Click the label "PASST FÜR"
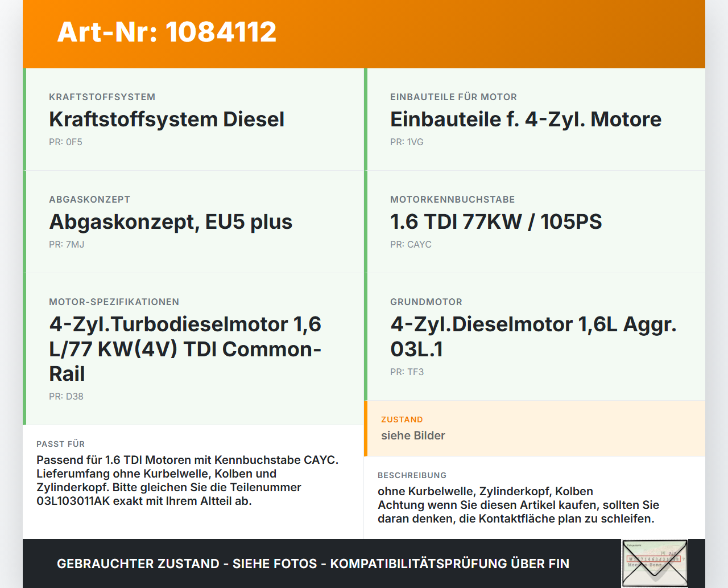The width and height of the screenshot is (728, 588). [x=61, y=444]
